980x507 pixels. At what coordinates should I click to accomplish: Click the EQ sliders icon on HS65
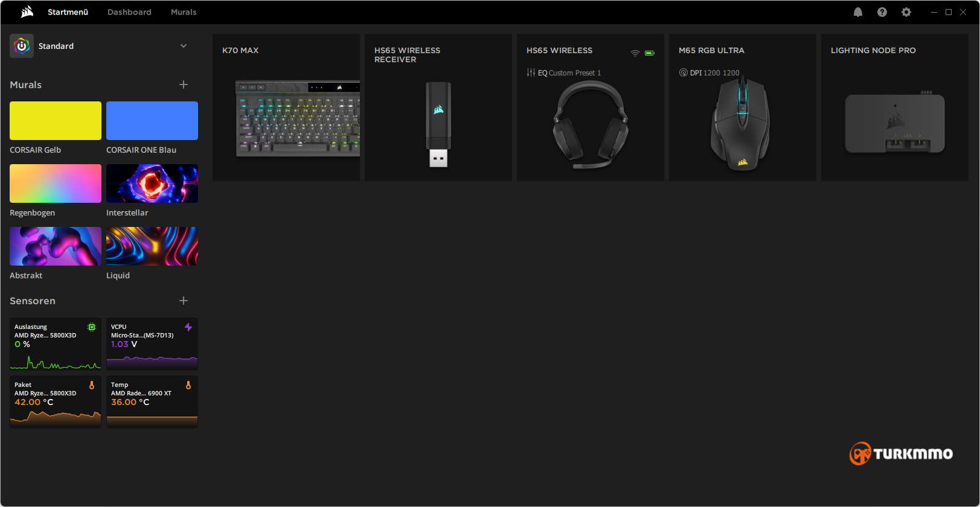pyautogui.click(x=531, y=72)
